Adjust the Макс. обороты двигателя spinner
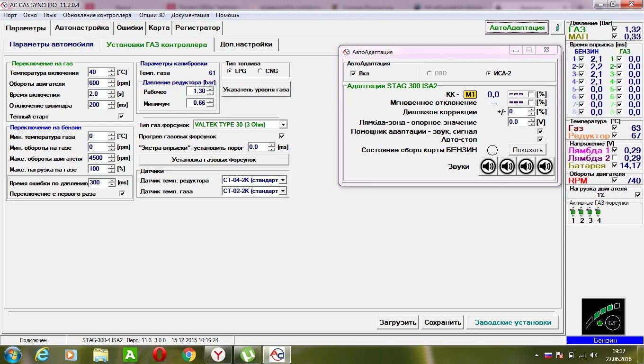 [x=111, y=158]
